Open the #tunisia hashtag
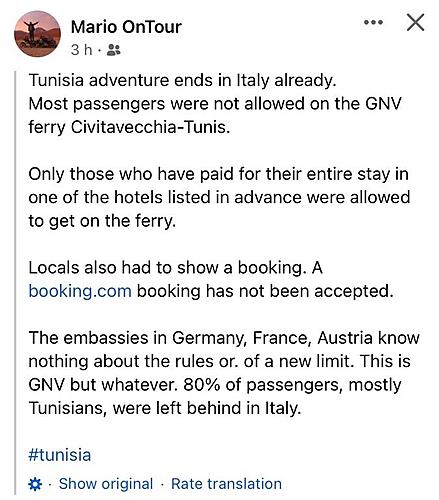 click(x=60, y=455)
